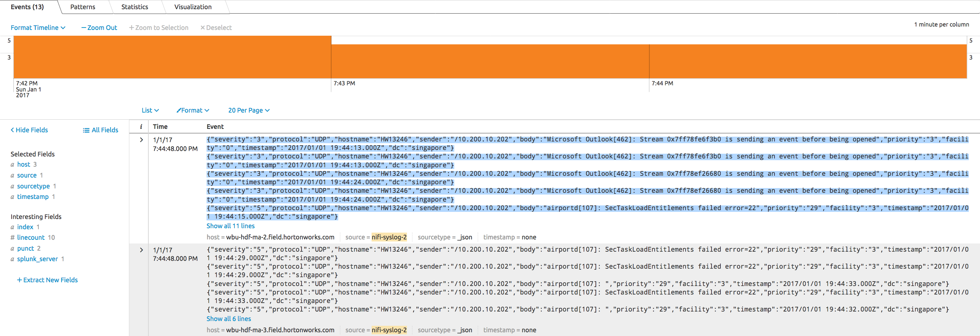980x336 pixels.
Task: Click the X icon on Deselect
Action: coord(203,27)
